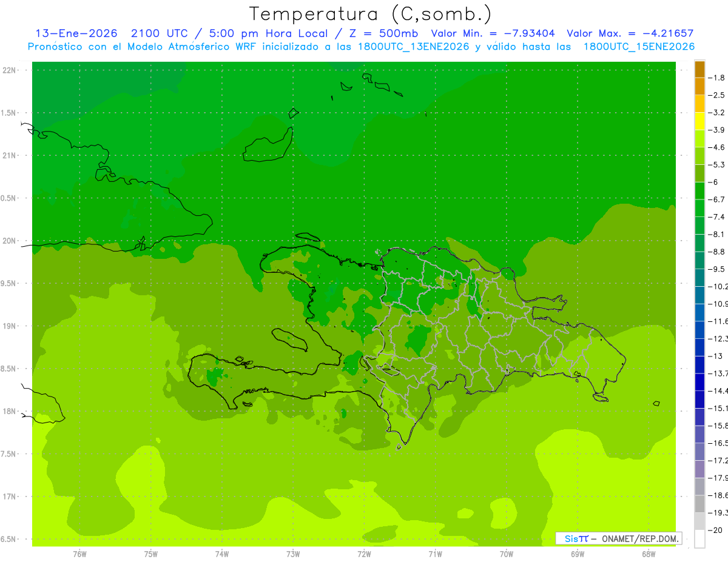Click the '18N' latitude label

click(10, 412)
